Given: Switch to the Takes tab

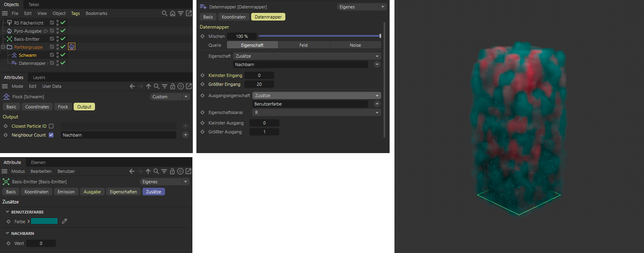Looking at the screenshot, I should pos(34,4).
